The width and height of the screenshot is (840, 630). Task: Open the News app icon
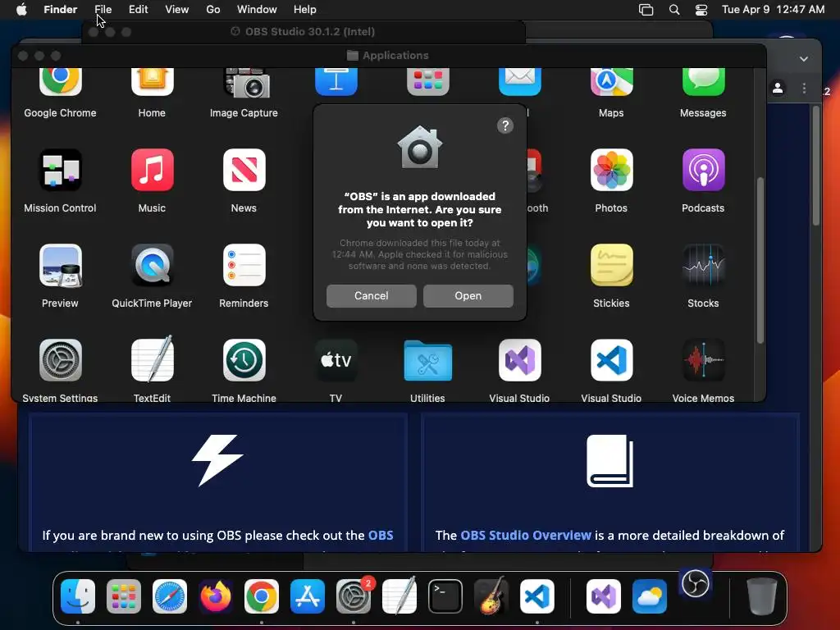(x=244, y=170)
